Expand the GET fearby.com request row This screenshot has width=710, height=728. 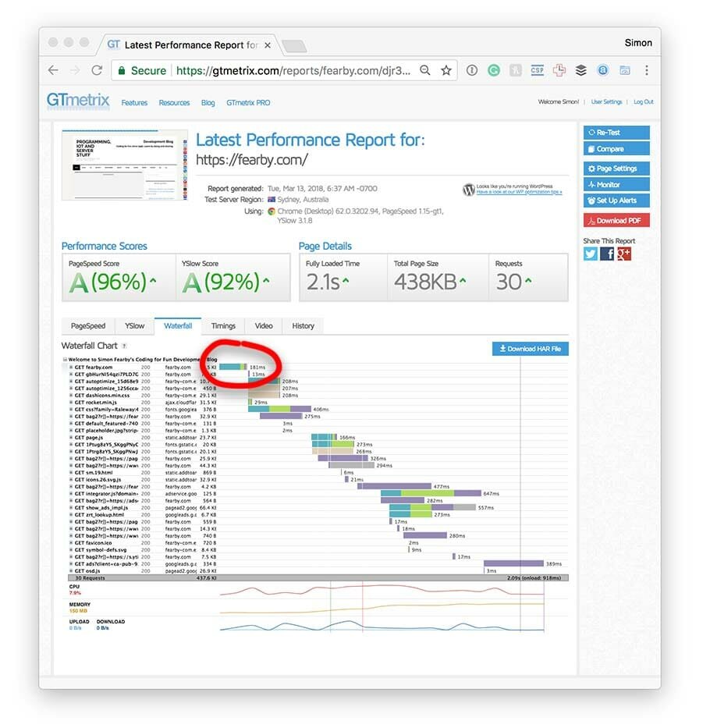71,367
